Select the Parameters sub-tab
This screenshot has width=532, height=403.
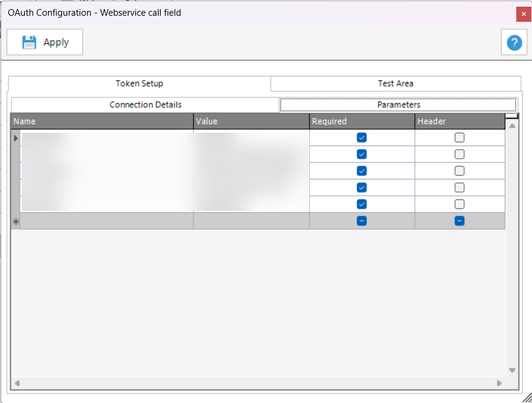[x=399, y=105]
